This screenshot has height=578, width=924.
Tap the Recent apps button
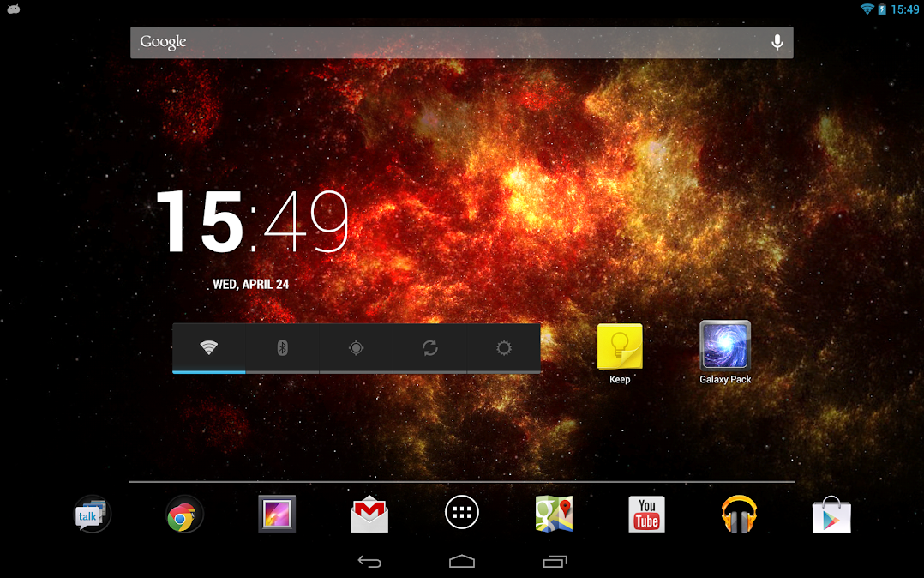point(555,562)
